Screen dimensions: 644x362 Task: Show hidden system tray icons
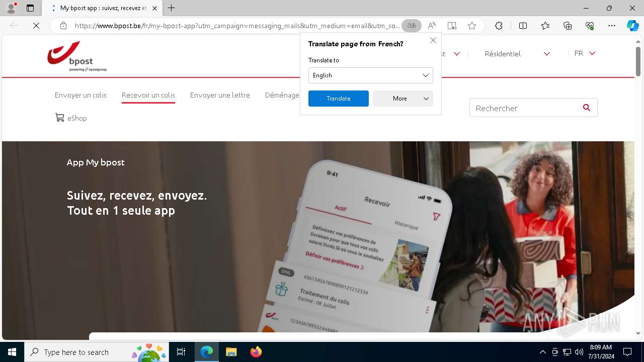(542, 352)
